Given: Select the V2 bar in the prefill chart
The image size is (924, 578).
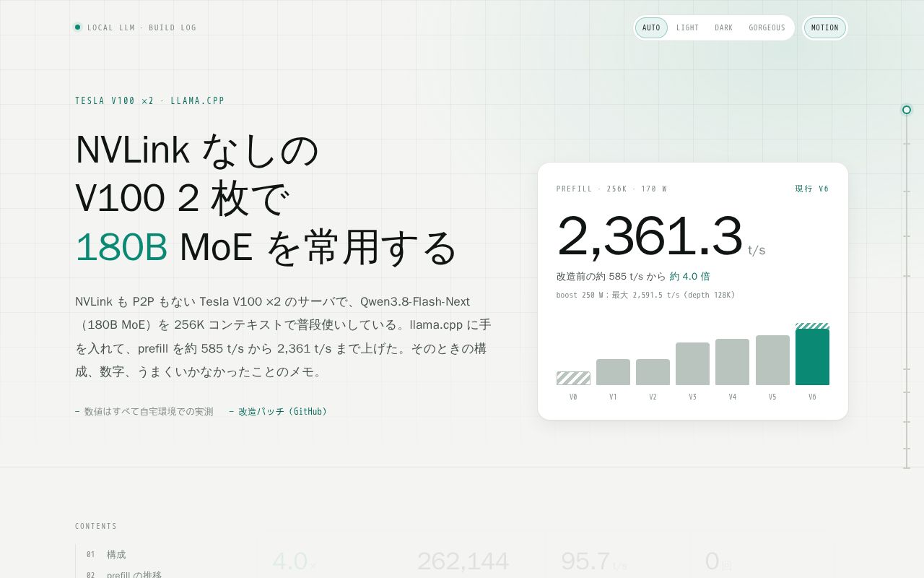Looking at the screenshot, I should (653, 372).
